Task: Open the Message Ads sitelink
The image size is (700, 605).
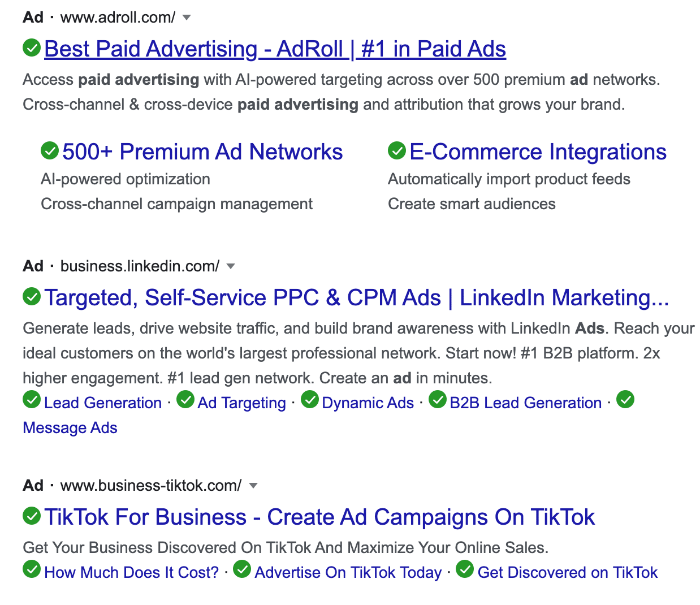Action: tap(70, 428)
